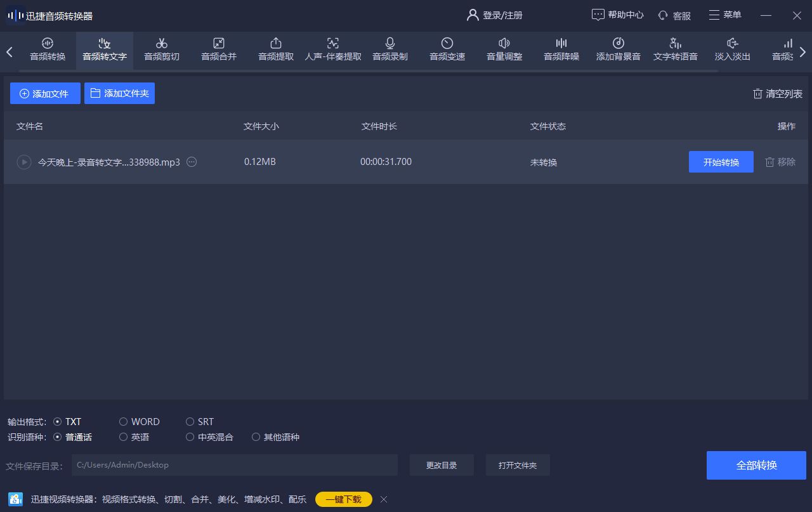Click the save directory path field
Viewport: 812px width, 512px height.
(235, 465)
